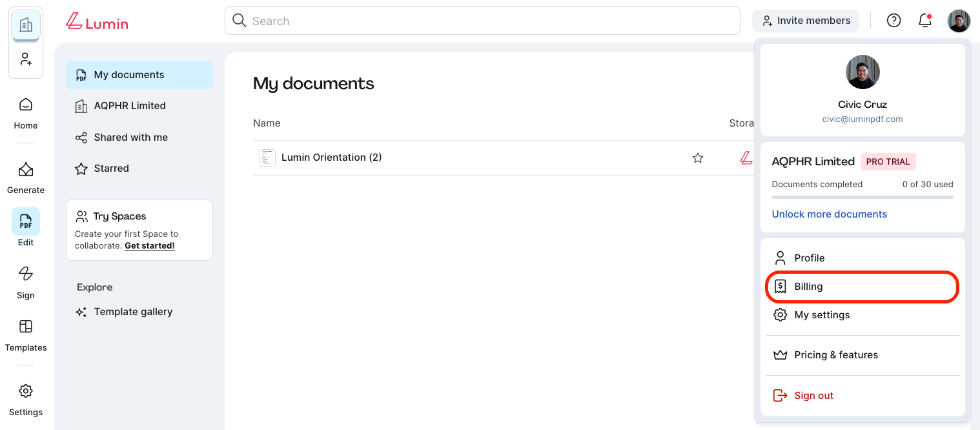The width and height of the screenshot is (980, 430).
Task: Focus the Search input field
Action: [482, 21]
